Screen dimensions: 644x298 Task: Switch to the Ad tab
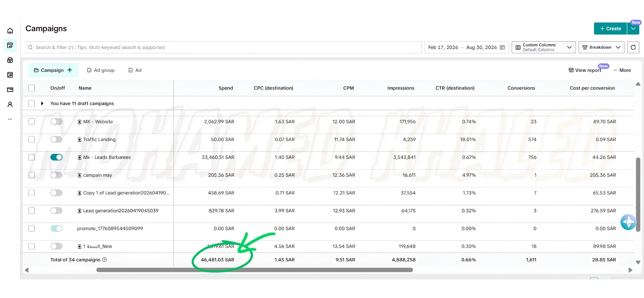(135, 70)
